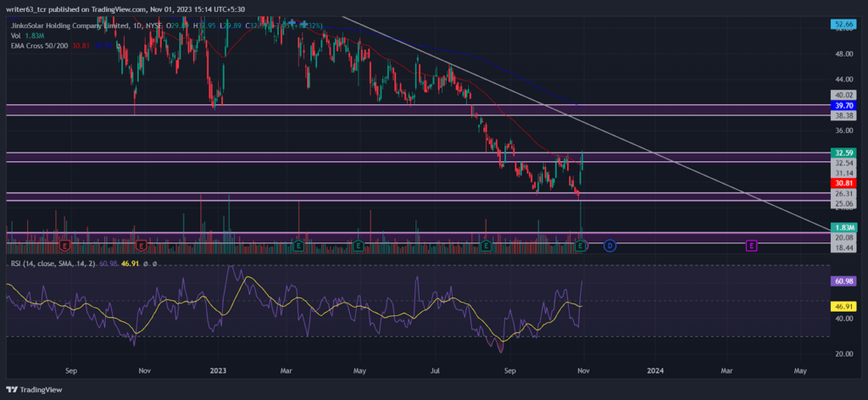
Task: Open the green E marker above Mar 2023
Action: pos(298,245)
